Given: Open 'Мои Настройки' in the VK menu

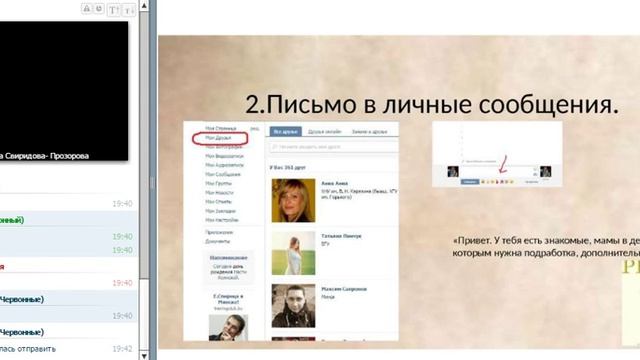Looking at the screenshot, I should [222, 220].
